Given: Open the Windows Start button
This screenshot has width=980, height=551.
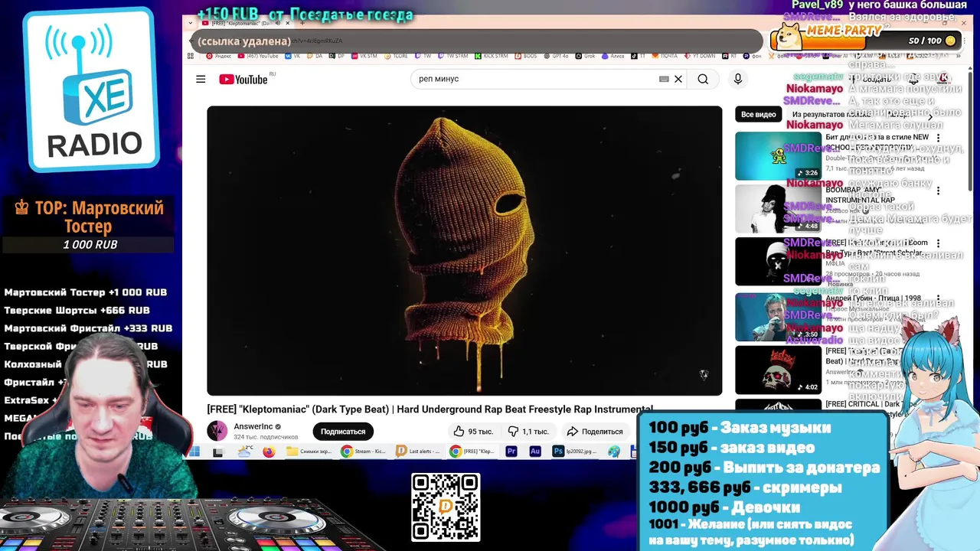Looking at the screenshot, I should click(194, 452).
